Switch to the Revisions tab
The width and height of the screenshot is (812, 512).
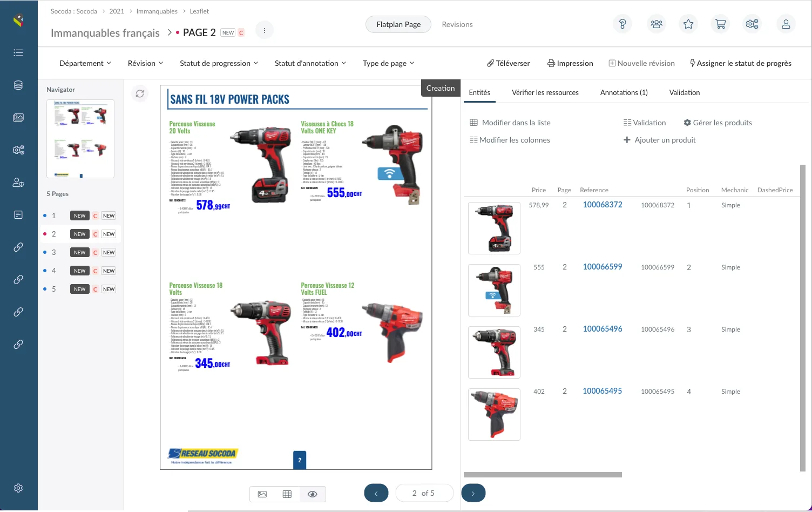pos(457,24)
